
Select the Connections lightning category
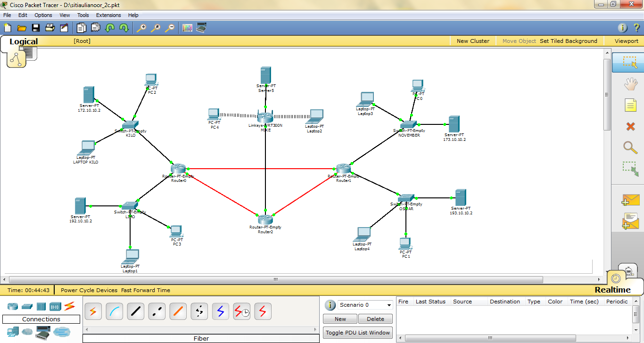click(x=69, y=306)
